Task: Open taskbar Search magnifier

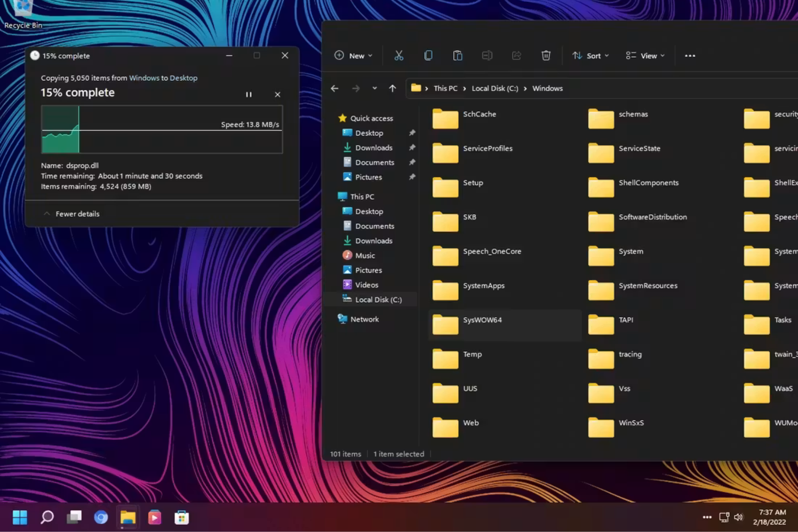Action: [47, 517]
